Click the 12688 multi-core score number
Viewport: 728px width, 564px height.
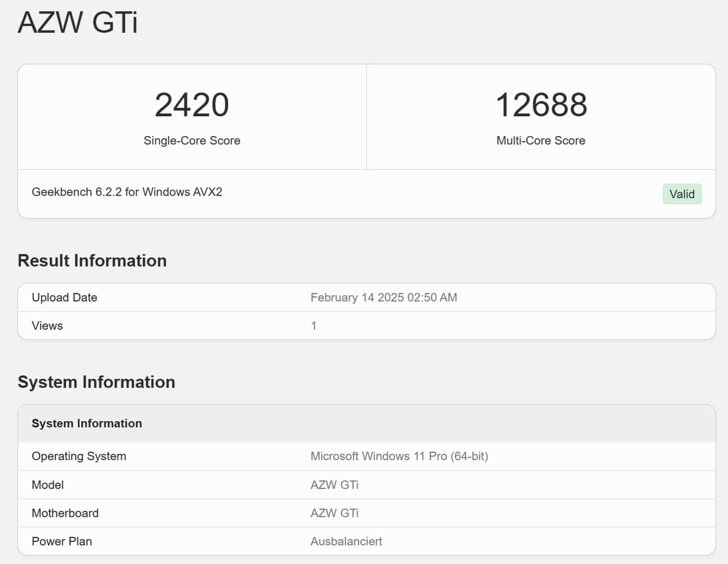pyautogui.click(x=541, y=105)
